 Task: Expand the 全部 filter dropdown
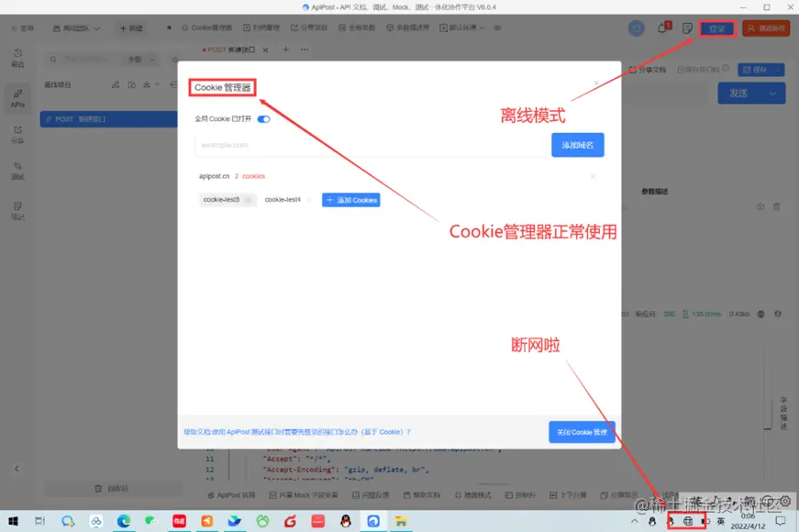coord(141,60)
